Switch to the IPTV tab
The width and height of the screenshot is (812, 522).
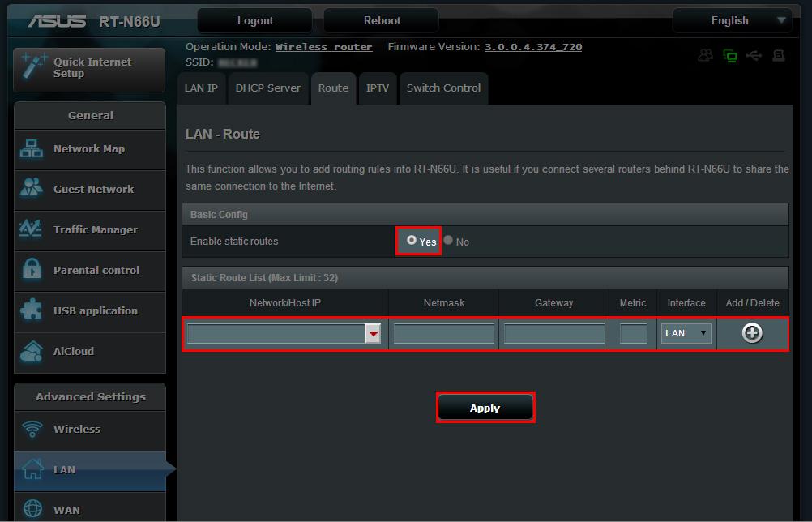pos(378,88)
